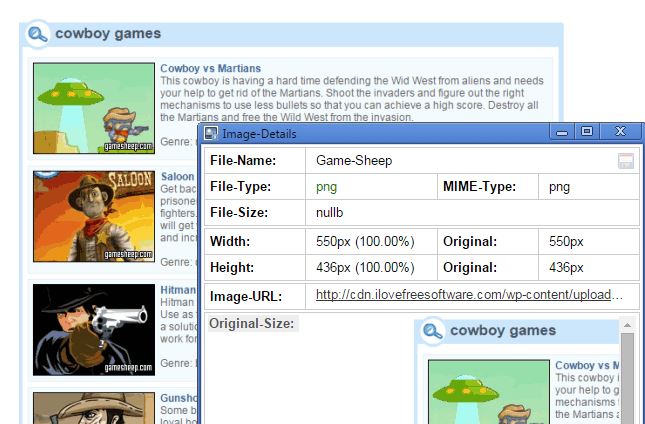Click the Gunshot cowboy hat thumbnail
Image resolution: width=645 pixels, height=424 pixels.
pos(94,408)
